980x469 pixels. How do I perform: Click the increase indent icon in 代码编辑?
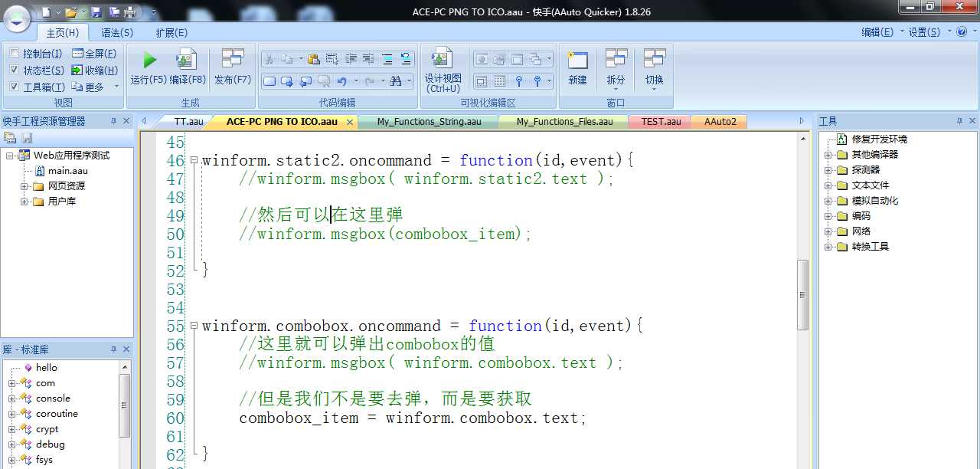coord(368,59)
